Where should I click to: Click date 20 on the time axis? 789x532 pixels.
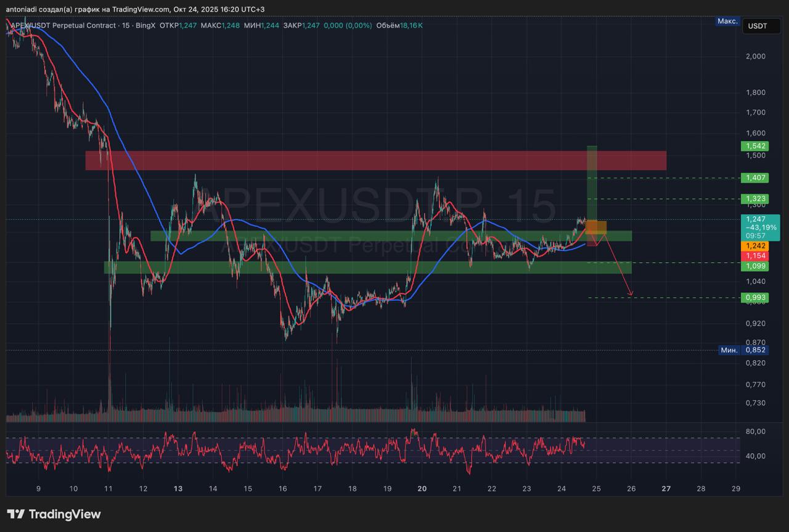(x=422, y=489)
